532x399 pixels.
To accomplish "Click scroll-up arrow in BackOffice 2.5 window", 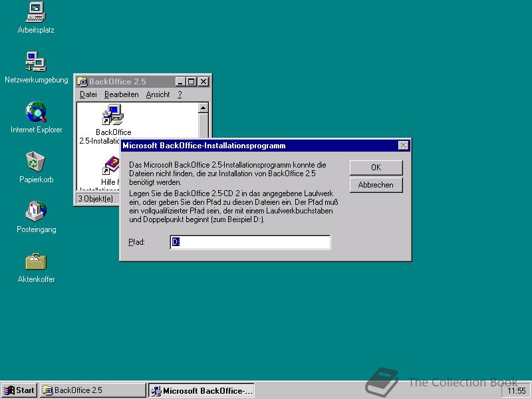I will tap(203, 108).
